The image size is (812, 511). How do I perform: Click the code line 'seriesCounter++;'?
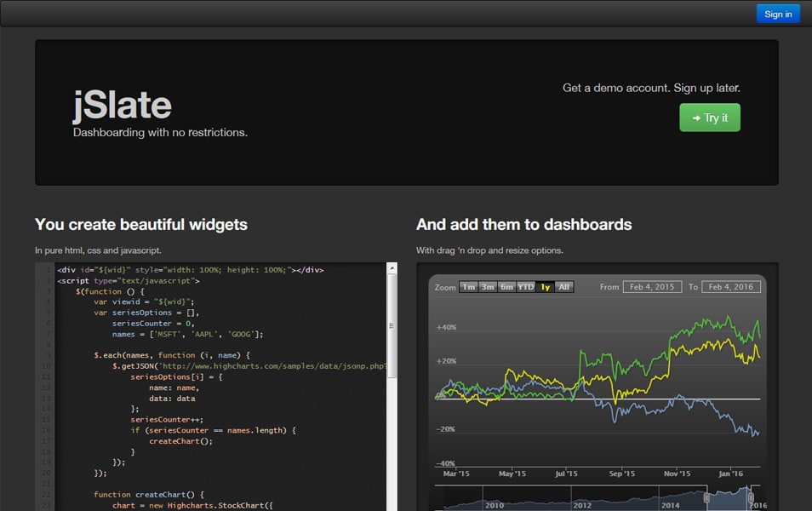pos(167,419)
